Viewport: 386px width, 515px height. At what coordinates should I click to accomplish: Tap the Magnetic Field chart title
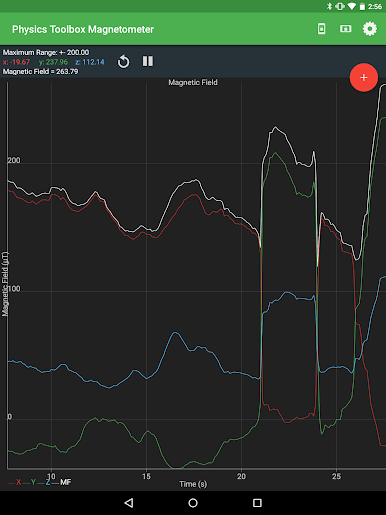coord(193,82)
